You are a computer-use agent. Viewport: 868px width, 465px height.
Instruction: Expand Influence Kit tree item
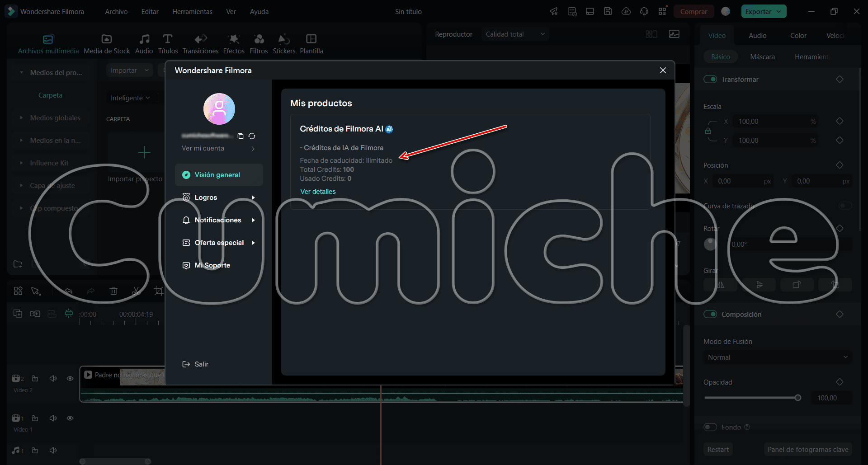pos(21,163)
